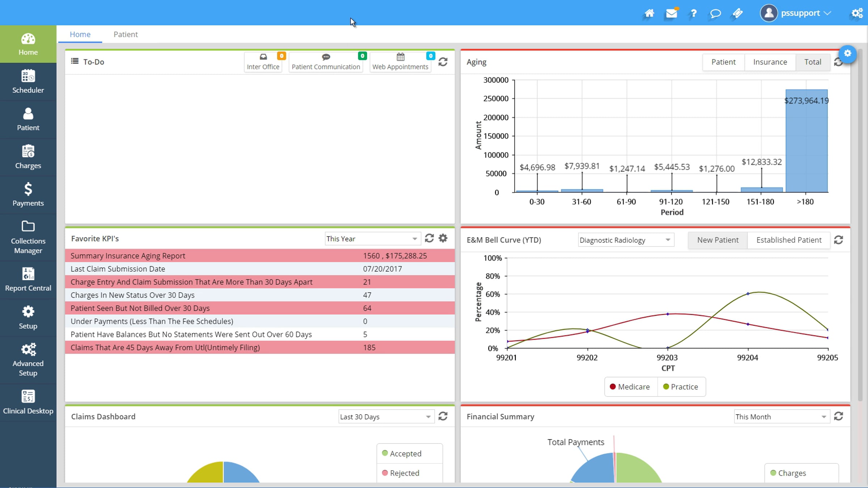Expand the Last 30 Days dropdown
The image size is (868, 488).
tap(386, 417)
